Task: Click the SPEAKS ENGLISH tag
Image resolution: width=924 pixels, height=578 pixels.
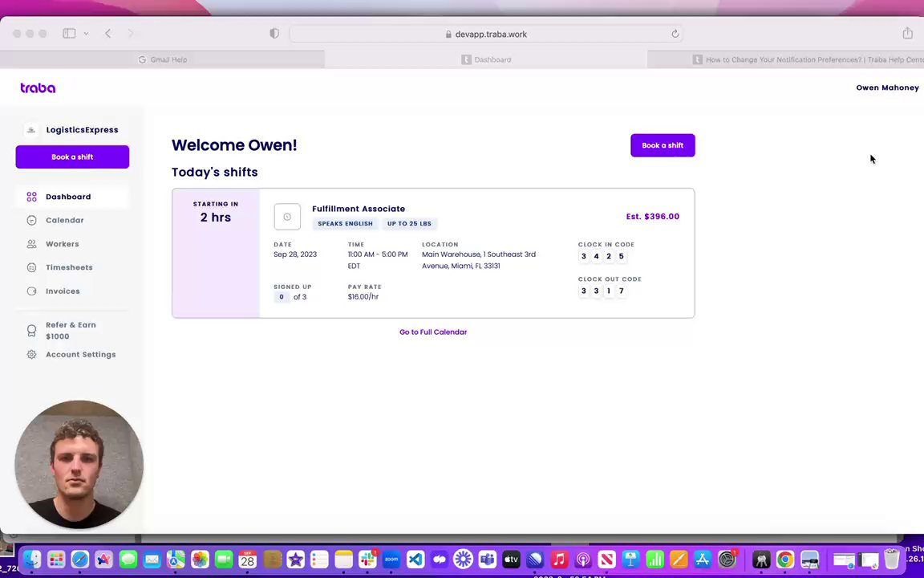Action: click(x=346, y=223)
